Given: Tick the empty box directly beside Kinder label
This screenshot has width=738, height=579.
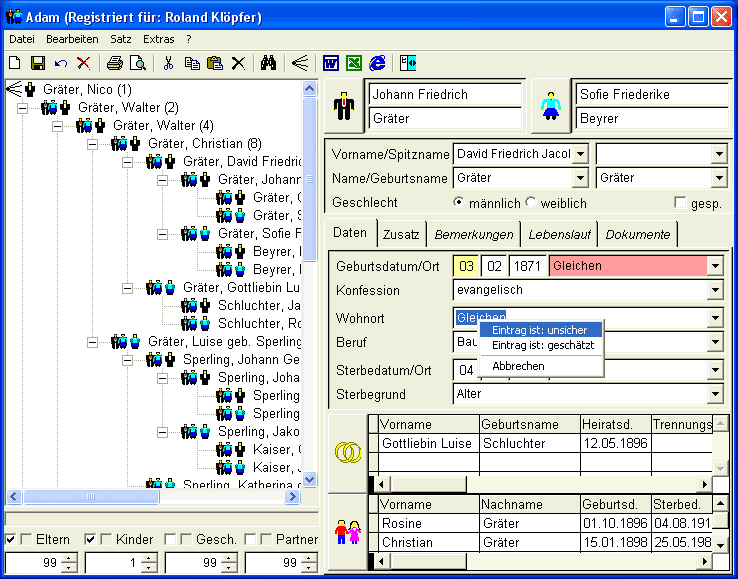Looking at the screenshot, I should point(107,539).
